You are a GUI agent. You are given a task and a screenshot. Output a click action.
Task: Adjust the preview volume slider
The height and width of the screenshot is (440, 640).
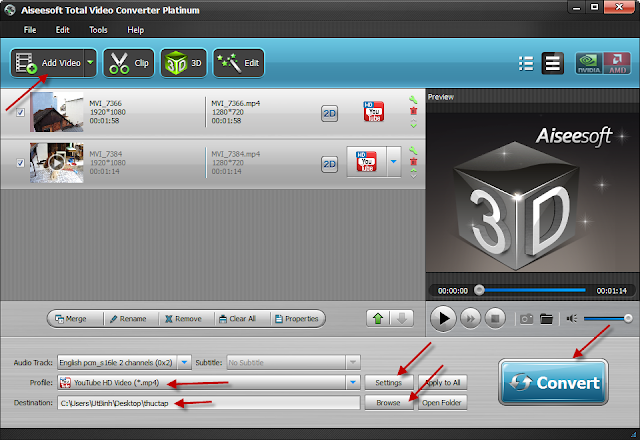click(607, 318)
